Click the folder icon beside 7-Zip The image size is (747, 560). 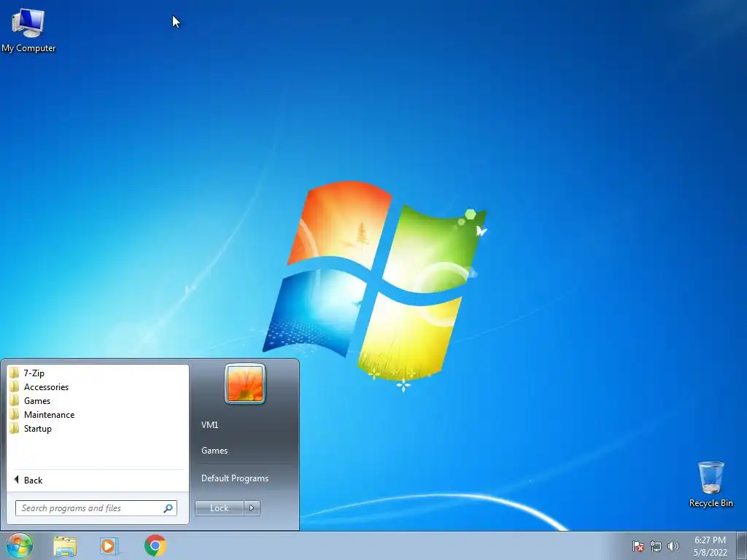tap(15, 373)
